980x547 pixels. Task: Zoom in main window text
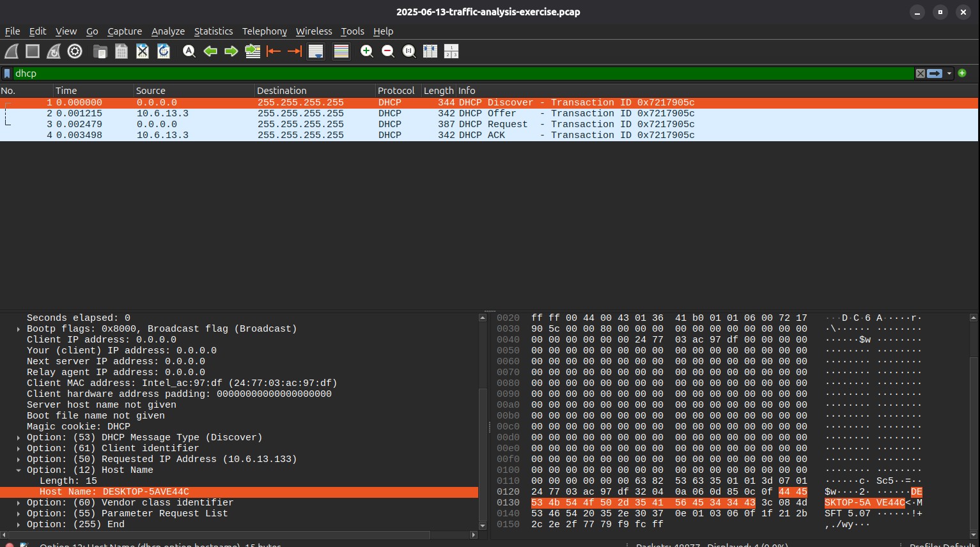tap(367, 52)
